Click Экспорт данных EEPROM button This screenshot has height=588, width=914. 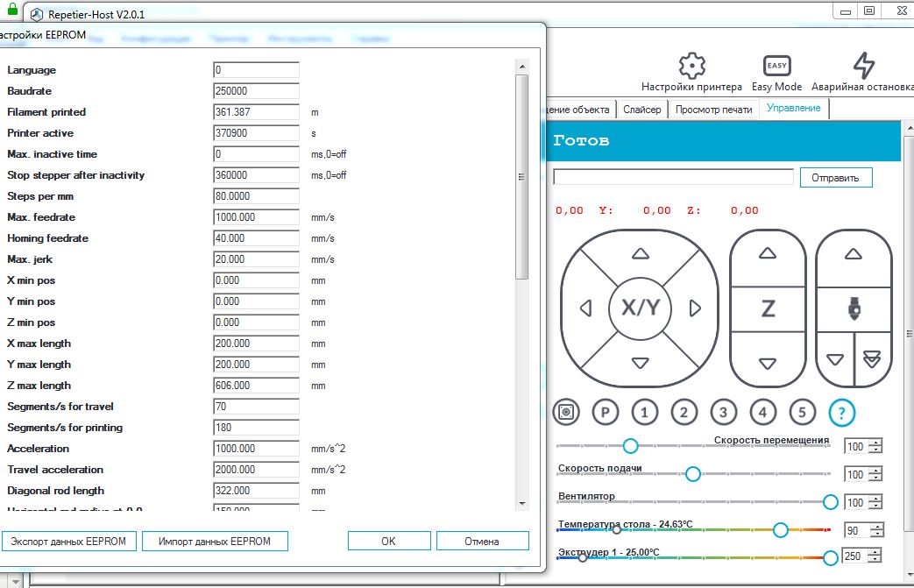tap(68, 542)
